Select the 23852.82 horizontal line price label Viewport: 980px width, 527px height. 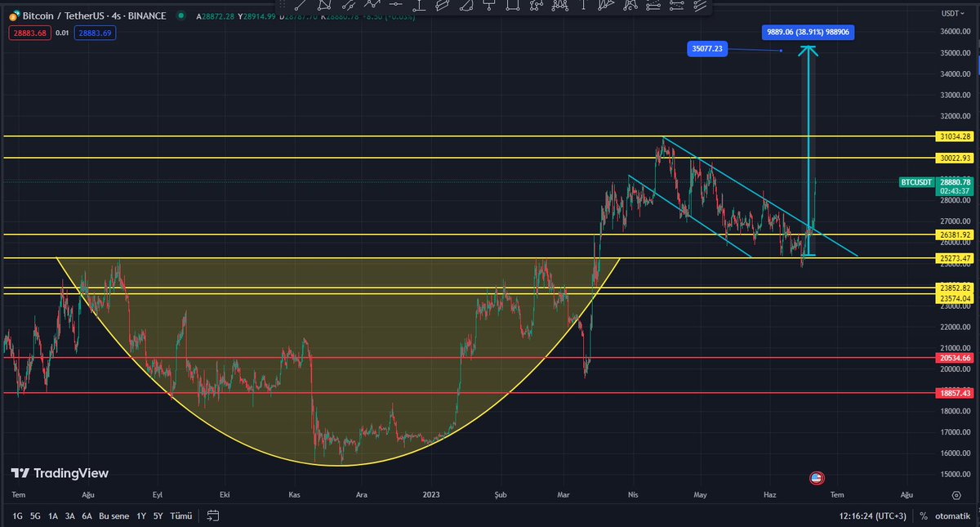pos(955,288)
